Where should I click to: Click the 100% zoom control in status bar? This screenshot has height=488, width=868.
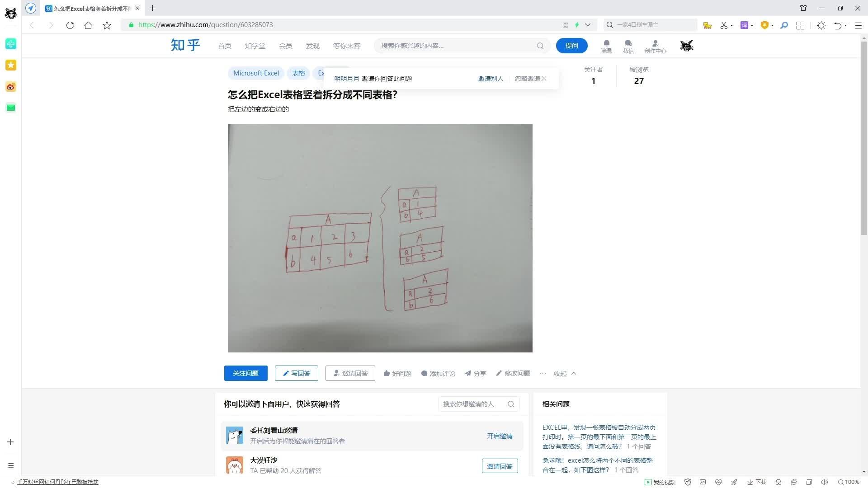pyautogui.click(x=849, y=482)
